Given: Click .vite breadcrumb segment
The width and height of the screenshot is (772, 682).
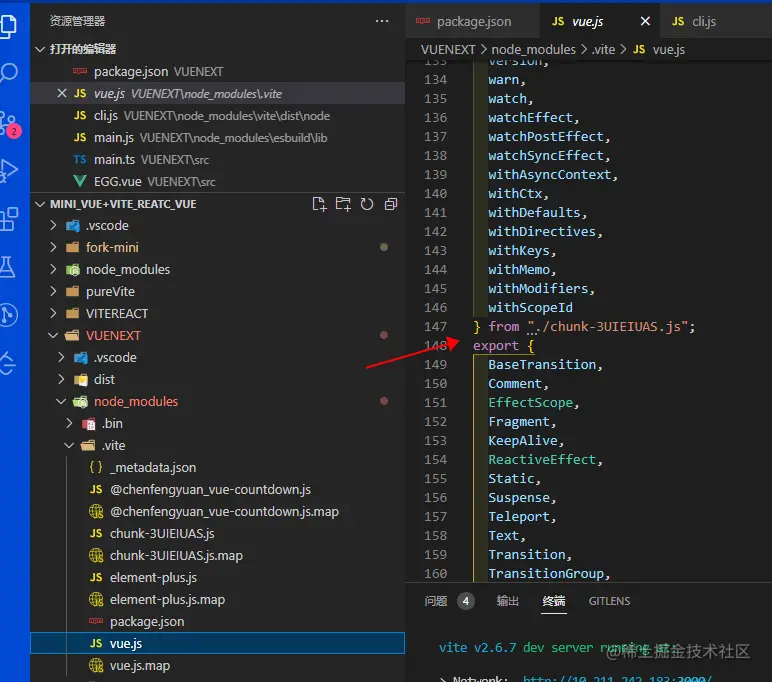Looking at the screenshot, I should tap(603, 49).
